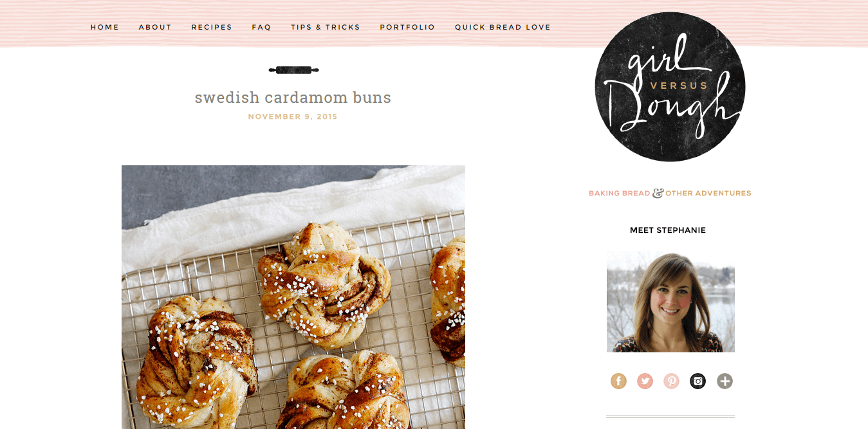Click the Meet Stephanie heading
This screenshot has height=429, width=868.
(x=668, y=230)
